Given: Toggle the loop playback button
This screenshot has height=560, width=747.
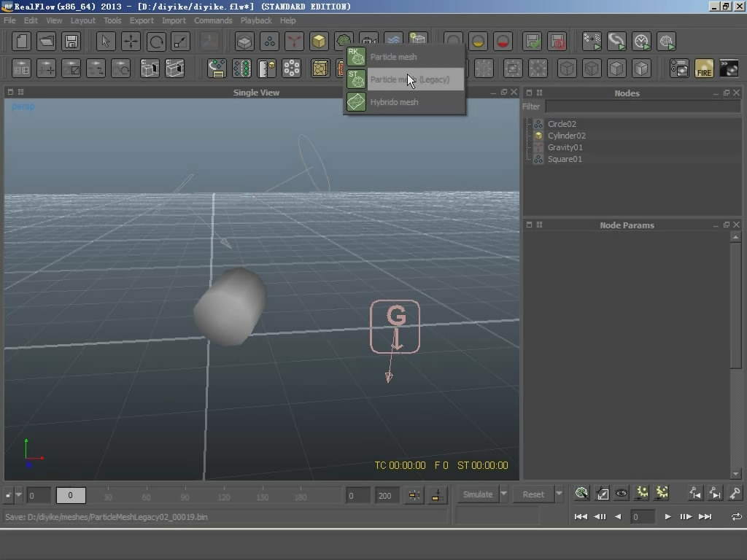Looking at the screenshot, I should pyautogui.click(x=736, y=517).
